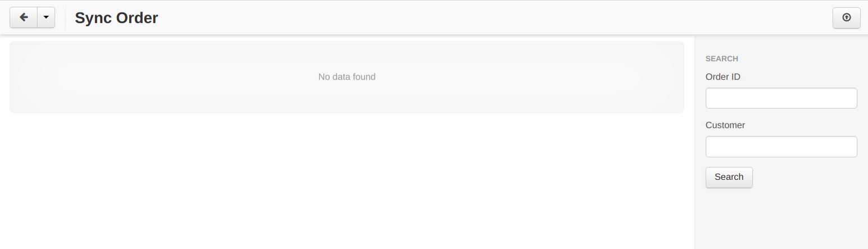The width and height of the screenshot is (868, 249).
Task: Focus the Order ID input field
Action: tap(781, 98)
